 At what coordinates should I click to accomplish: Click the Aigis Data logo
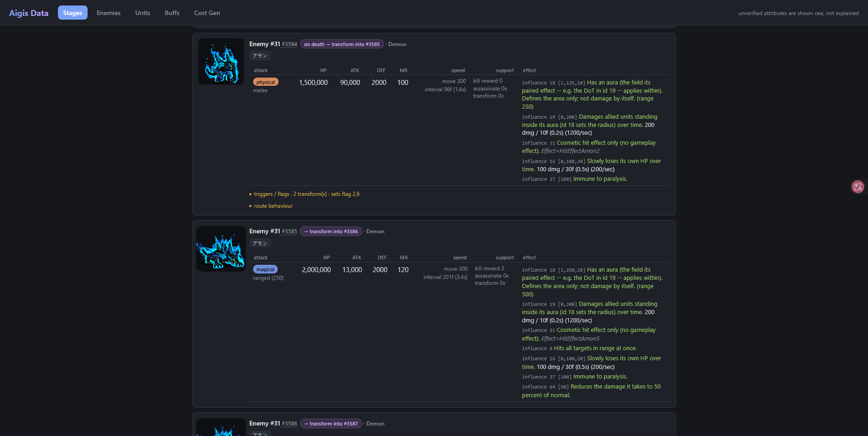pyautogui.click(x=29, y=13)
